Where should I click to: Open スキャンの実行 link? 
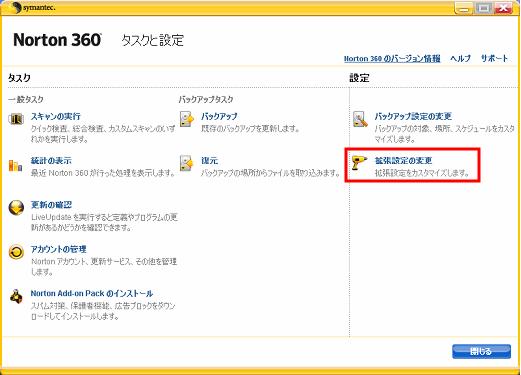(56, 116)
